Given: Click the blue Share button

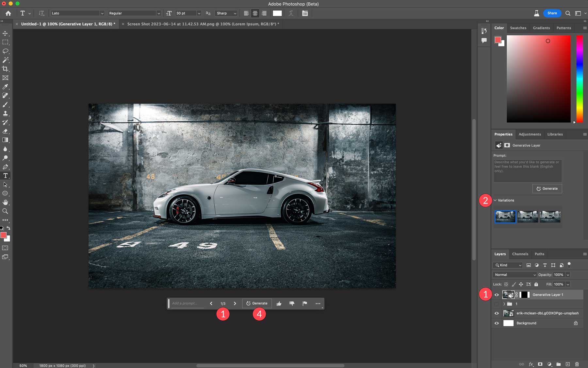Looking at the screenshot, I should (552, 13).
